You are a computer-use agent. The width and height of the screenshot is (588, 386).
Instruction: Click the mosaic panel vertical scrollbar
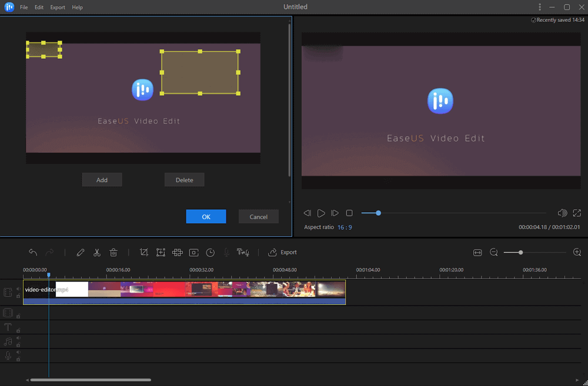(x=289, y=100)
